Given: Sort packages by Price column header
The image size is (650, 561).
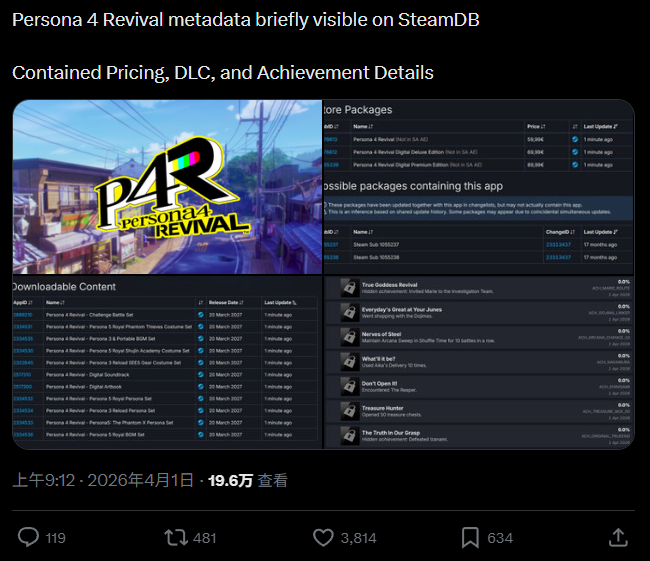Looking at the screenshot, I should (536, 126).
